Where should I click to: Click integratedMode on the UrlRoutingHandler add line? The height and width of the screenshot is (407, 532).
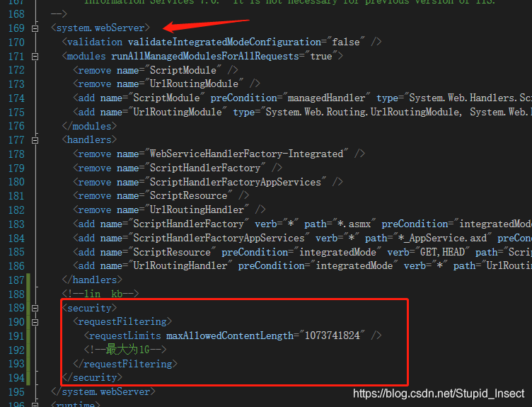(354, 266)
